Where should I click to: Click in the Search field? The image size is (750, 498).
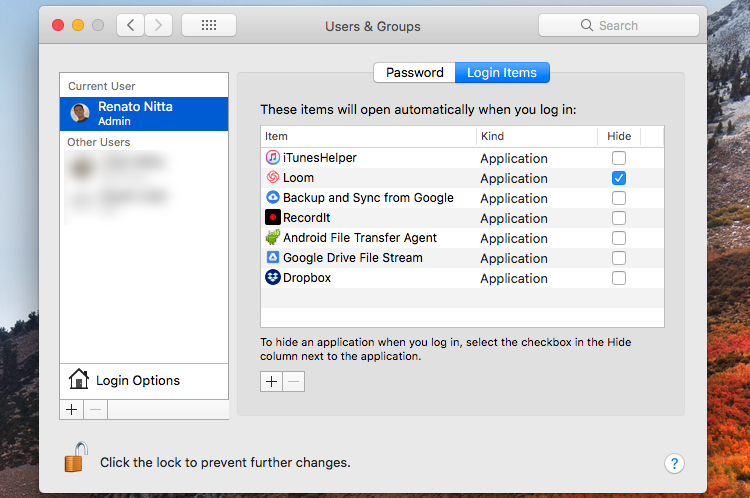pos(619,25)
